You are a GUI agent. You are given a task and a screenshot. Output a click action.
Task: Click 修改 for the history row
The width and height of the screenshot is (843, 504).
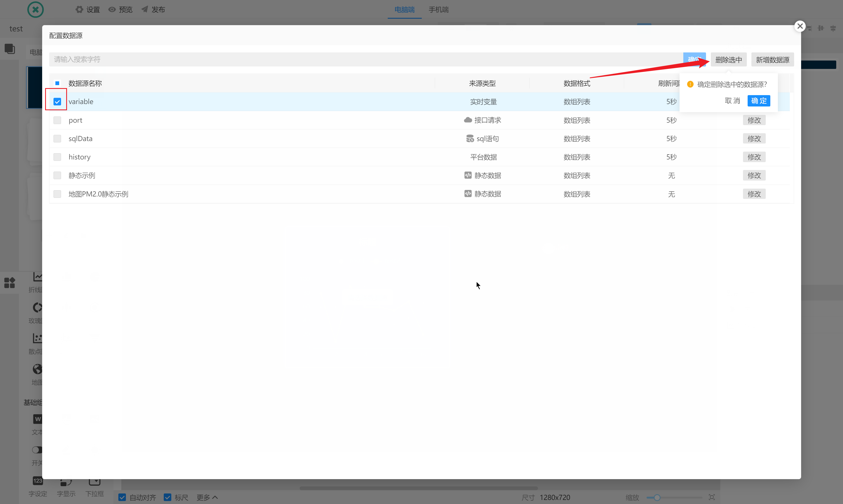[754, 157]
